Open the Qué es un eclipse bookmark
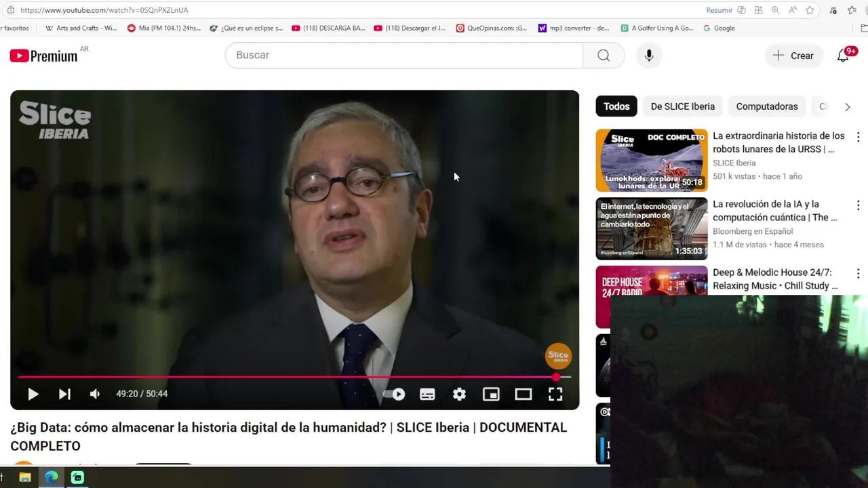 [246, 28]
